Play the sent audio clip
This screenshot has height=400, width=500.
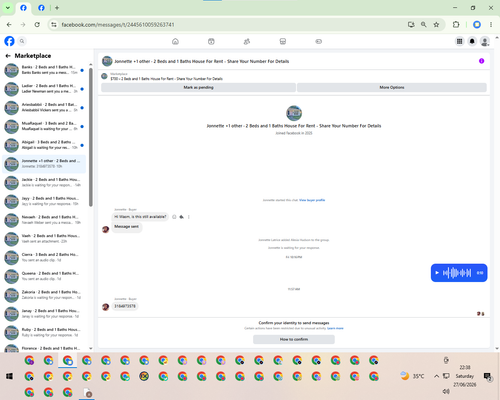click(x=437, y=273)
